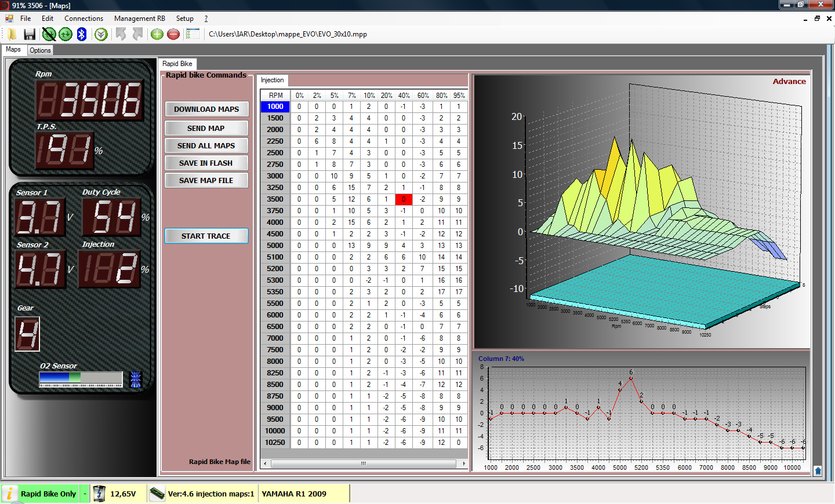Image resolution: width=835 pixels, height=504 pixels.
Task: Click the crossed-out disconnect icon
Action: 49,34
